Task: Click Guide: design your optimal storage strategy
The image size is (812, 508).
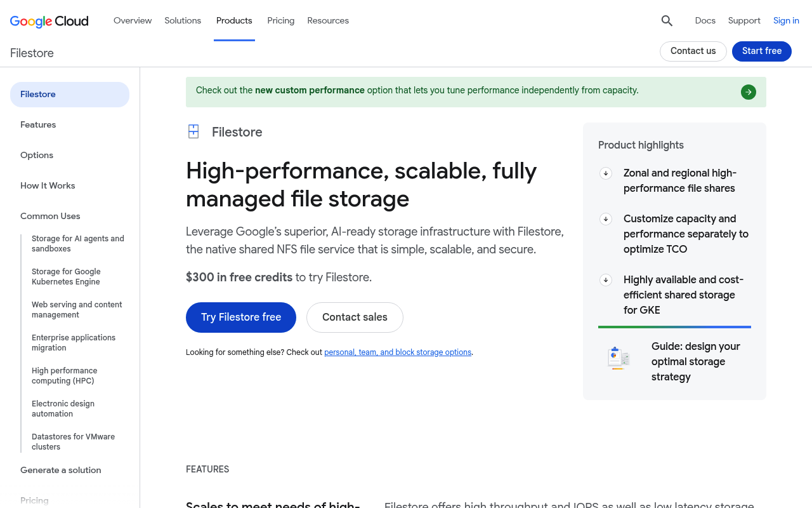Action: coord(696,361)
